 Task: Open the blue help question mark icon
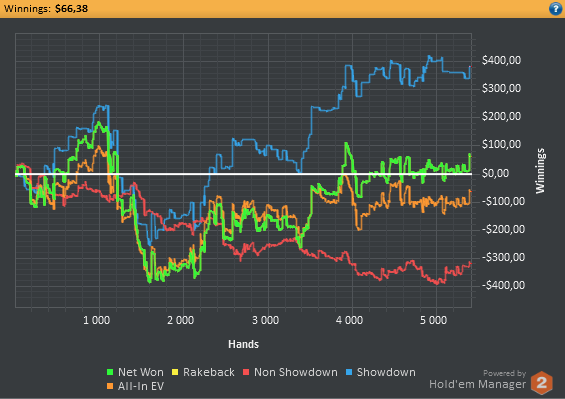556,8
